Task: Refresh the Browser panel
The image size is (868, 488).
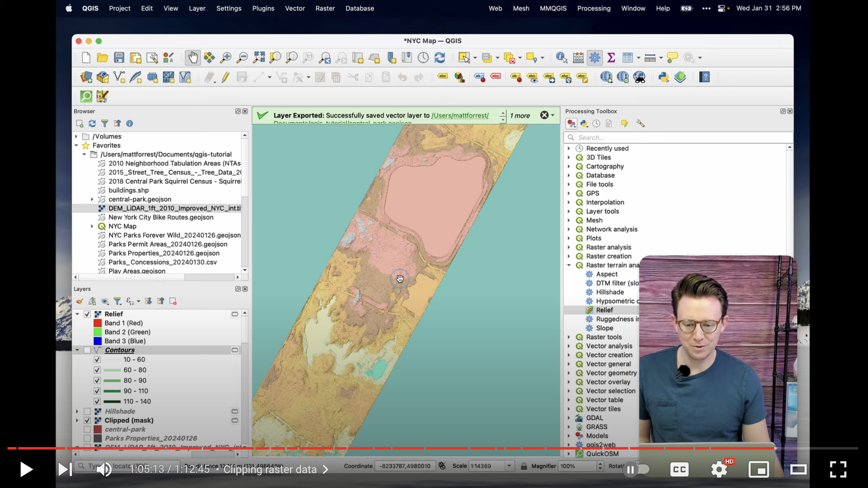Action: point(92,123)
